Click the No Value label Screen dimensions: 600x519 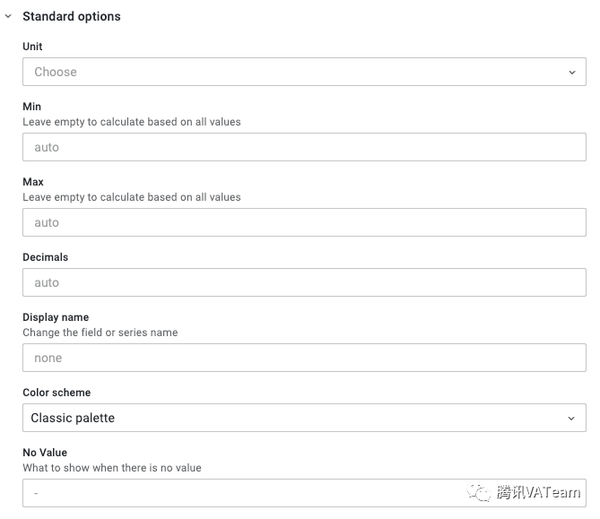(45, 453)
